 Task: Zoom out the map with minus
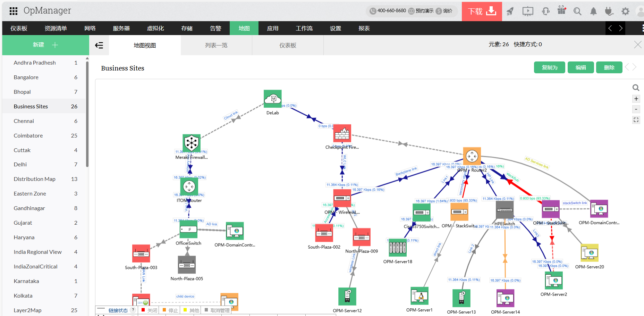pyautogui.click(x=636, y=109)
